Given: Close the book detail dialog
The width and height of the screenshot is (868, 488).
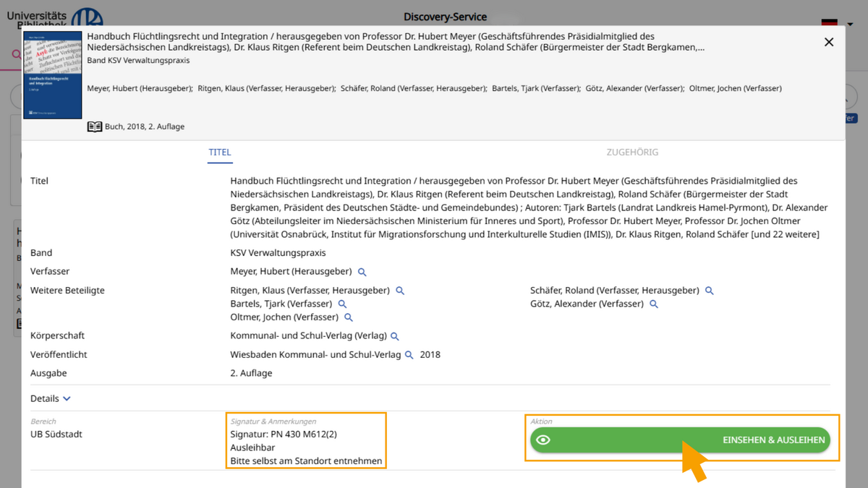Looking at the screenshot, I should pyautogui.click(x=829, y=42).
